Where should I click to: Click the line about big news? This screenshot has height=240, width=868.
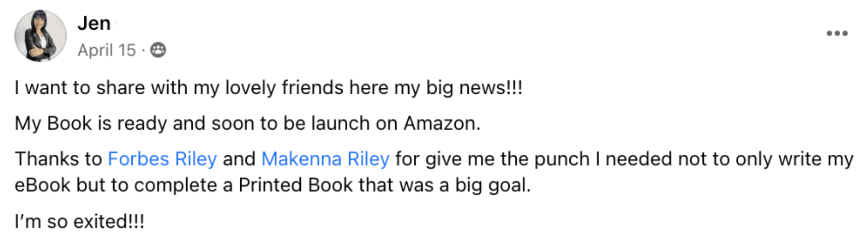(268, 88)
